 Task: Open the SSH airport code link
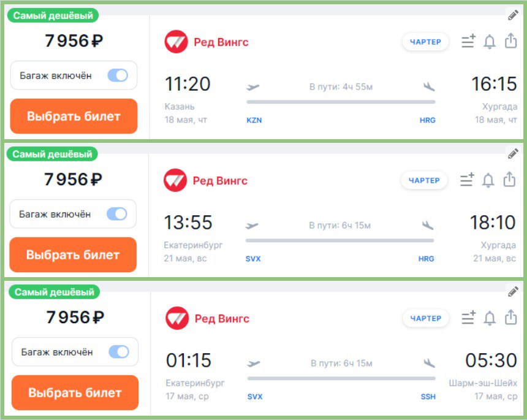click(x=428, y=397)
